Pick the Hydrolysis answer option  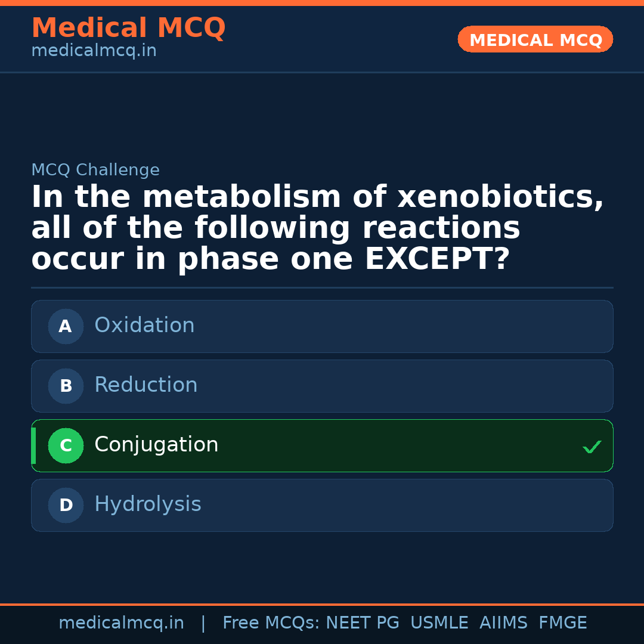(147, 504)
